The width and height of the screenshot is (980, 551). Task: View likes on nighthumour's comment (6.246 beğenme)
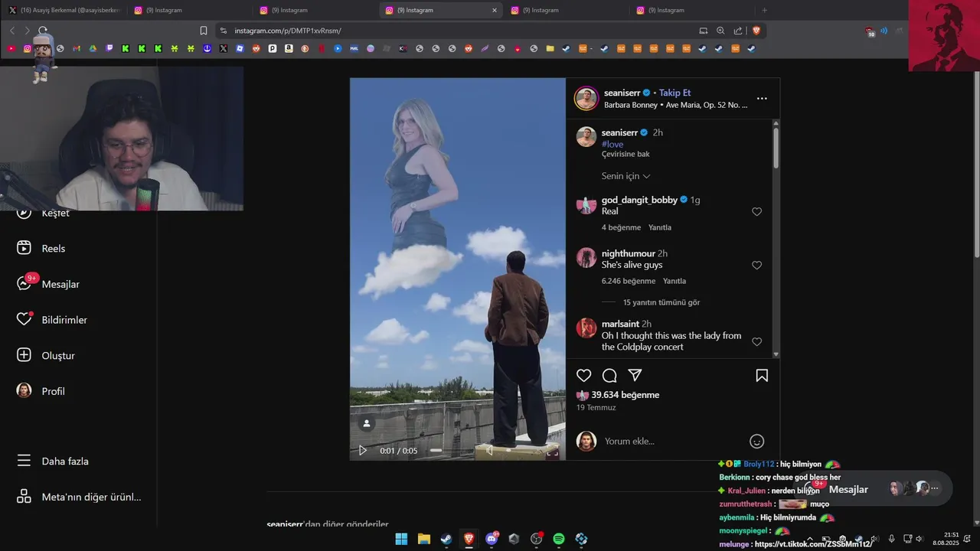(629, 281)
